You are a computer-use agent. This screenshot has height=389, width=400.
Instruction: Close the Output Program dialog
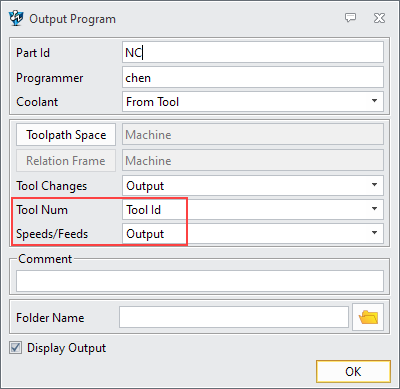(379, 18)
